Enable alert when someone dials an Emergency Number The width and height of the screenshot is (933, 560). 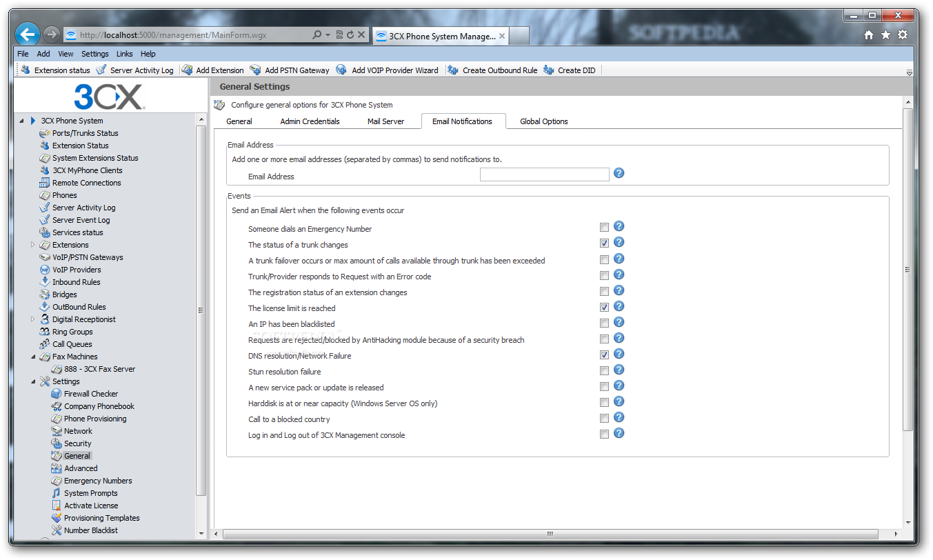(x=604, y=228)
